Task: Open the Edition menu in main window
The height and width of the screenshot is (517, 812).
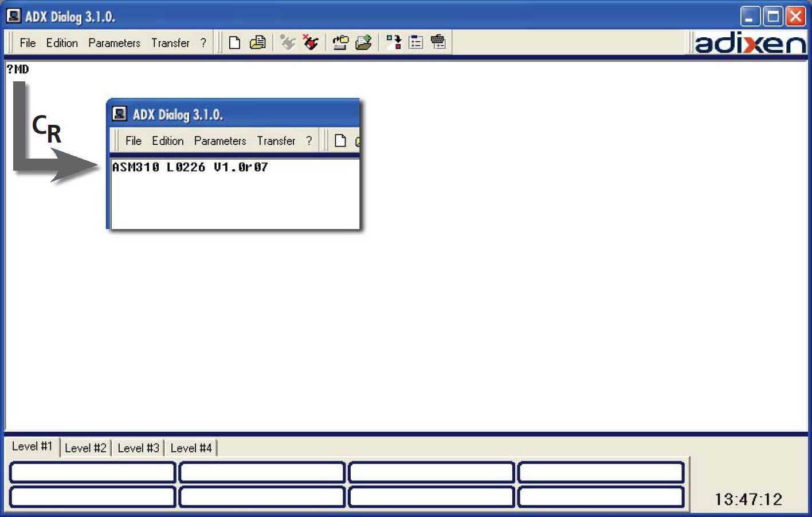Action: [62, 43]
